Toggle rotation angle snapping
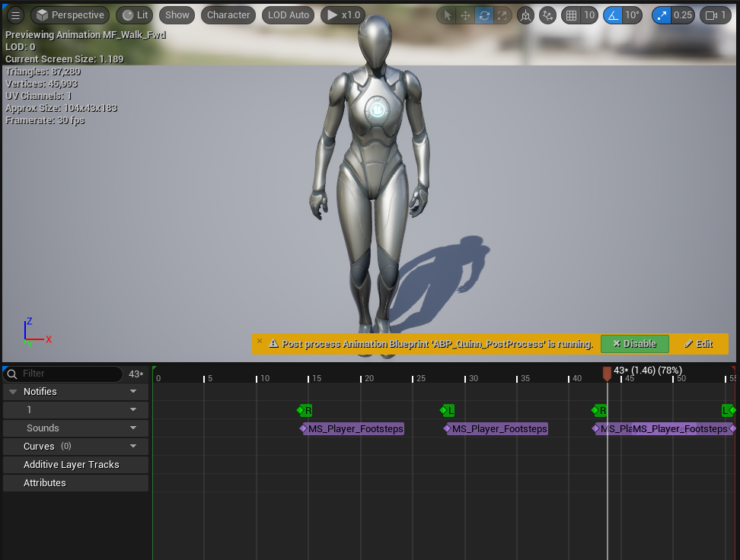 [613, 15]
